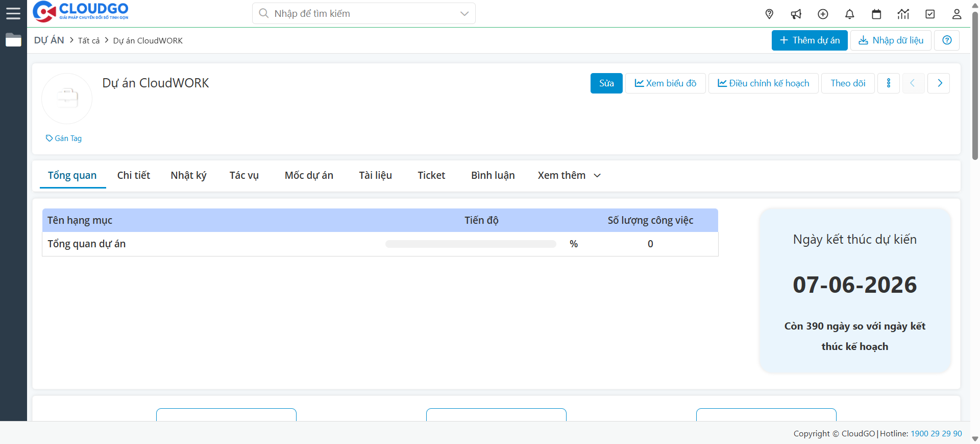Viewport: 980px width, 444px height.
Task: Click the Điều chỉnh kế hoạch button
Action: point(764,83)
